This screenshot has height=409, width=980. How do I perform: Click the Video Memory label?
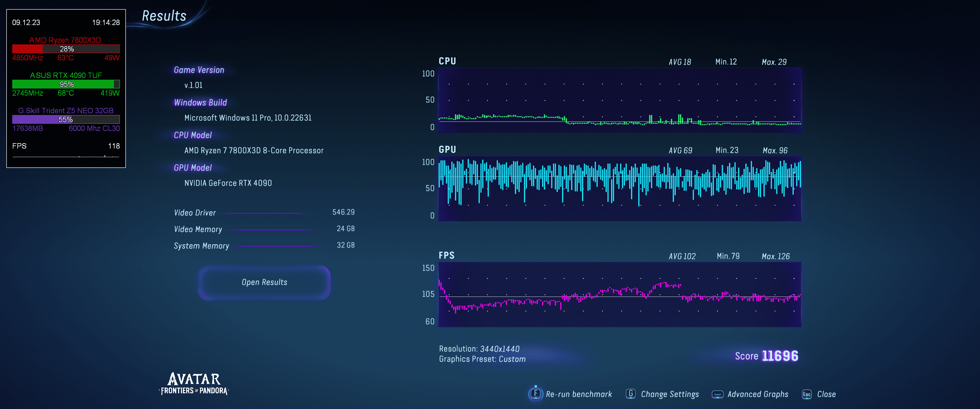[198, 230]
